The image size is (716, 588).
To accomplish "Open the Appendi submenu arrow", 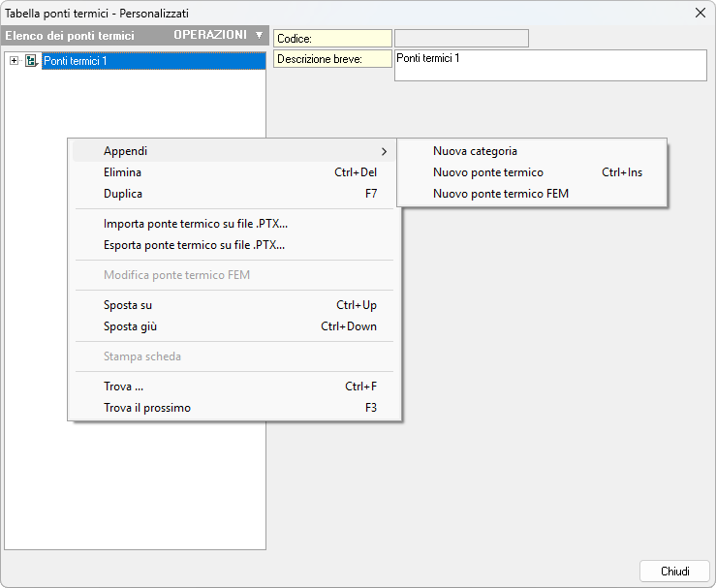I will pyautogui.click(x=384, y=151).
